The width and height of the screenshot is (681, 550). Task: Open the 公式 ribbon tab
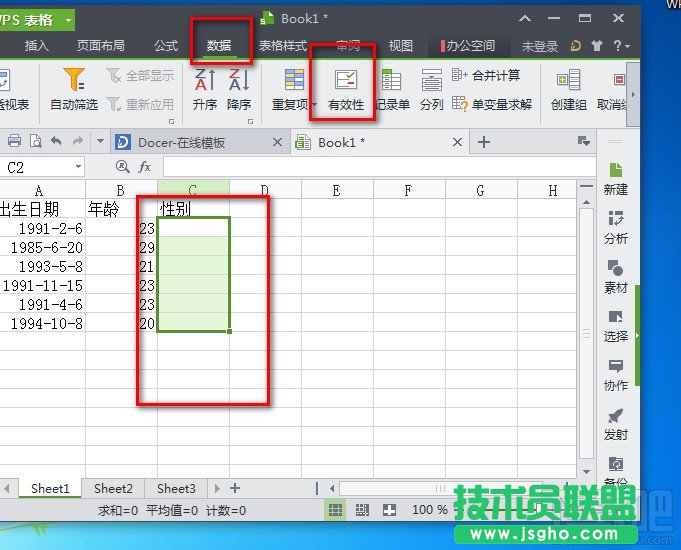click(166, 46)
